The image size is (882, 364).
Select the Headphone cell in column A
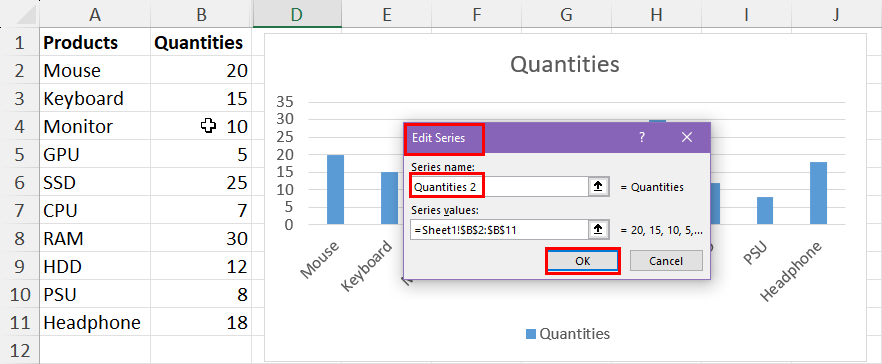95,322
